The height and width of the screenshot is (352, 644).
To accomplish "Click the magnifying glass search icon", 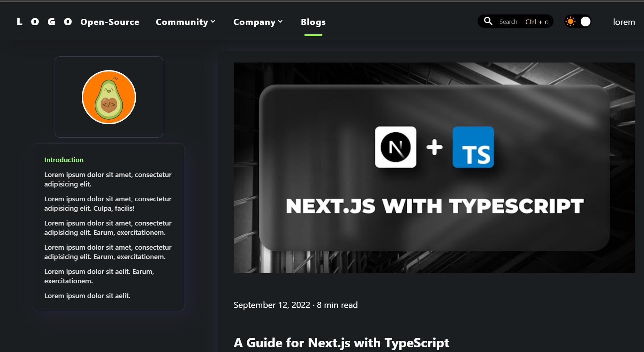I will (x=488, y=21).
